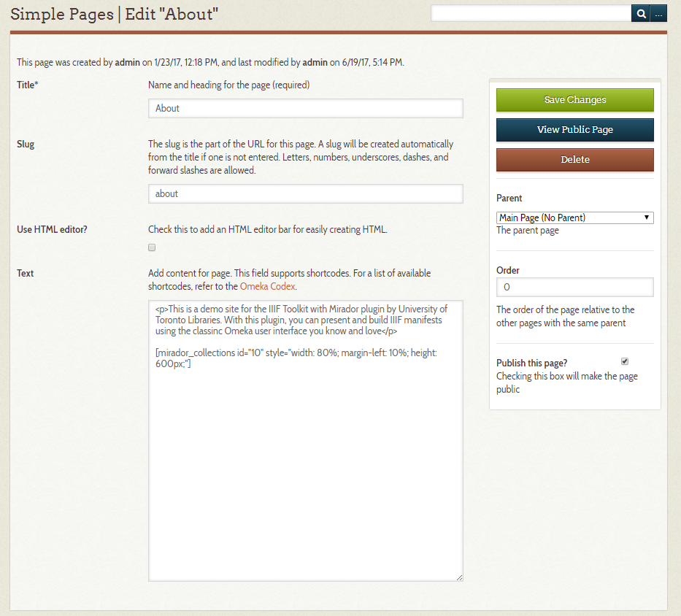
Task: Click the Simple Pages Edit About heading
Action: (x=114, y=14)
